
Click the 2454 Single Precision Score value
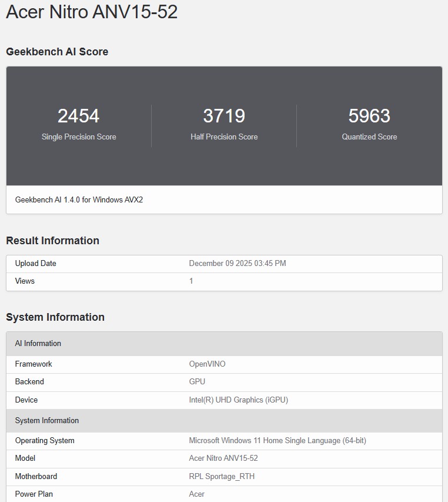pos(78,116)
